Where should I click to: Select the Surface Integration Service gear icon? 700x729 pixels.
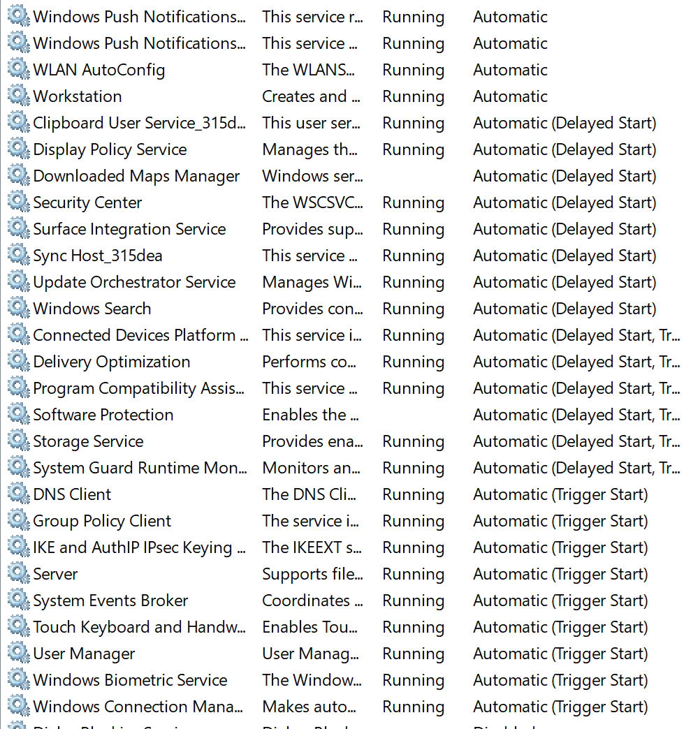(19, 228)
